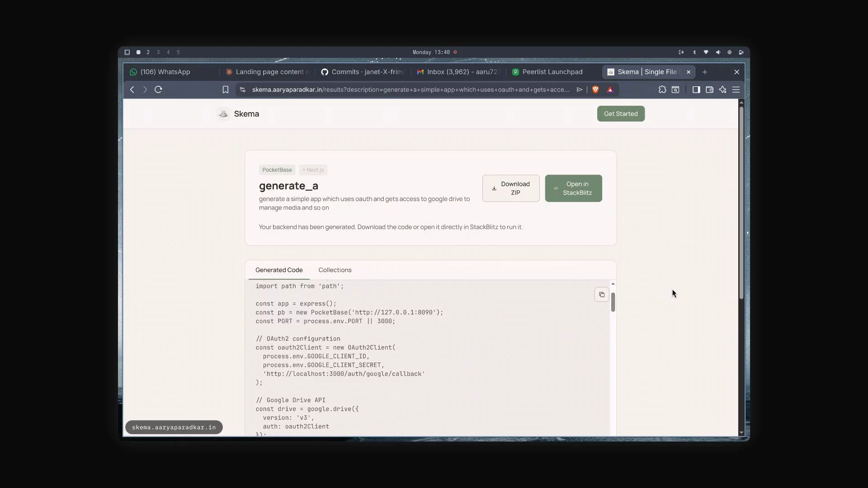Open the Brave Wallet icon

point(709,89)
